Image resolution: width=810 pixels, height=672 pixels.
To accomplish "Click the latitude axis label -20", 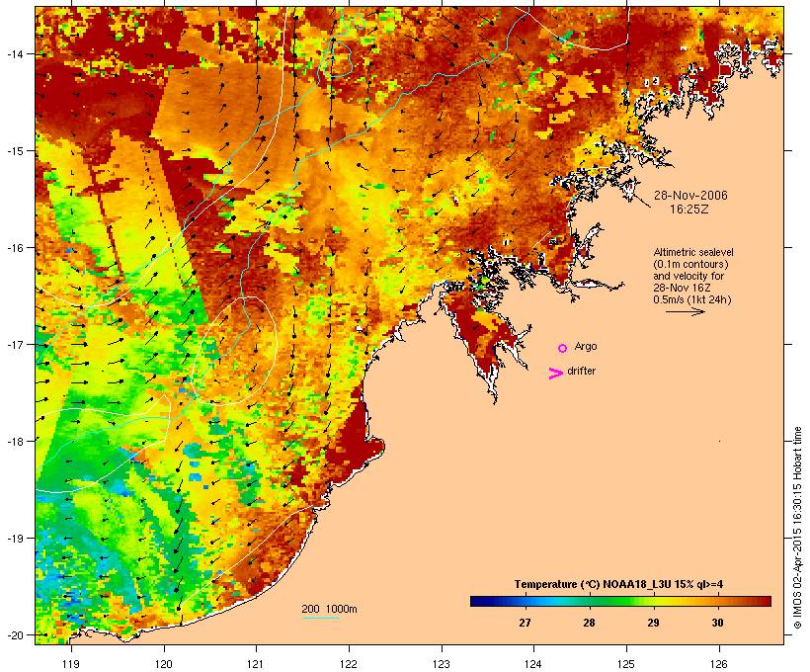I will (14, 634).
